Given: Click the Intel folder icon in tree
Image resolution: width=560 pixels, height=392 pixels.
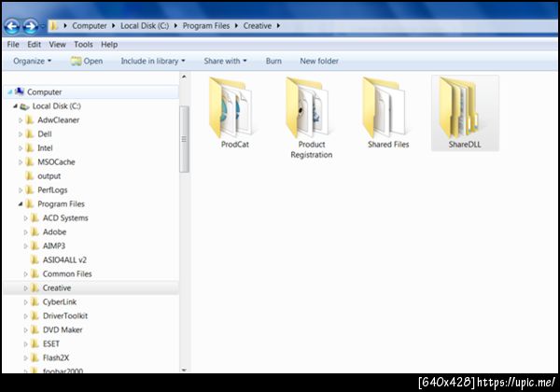Looking at the screenshot, I should pos(30,147).
